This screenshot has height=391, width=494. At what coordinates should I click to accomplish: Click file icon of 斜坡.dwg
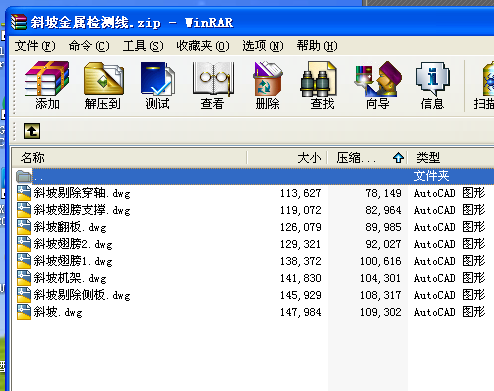(24, 312)
